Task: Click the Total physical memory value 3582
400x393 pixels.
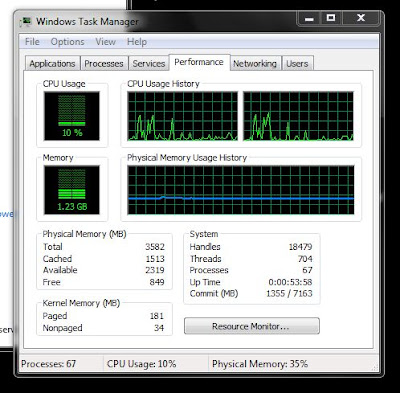Action: coord(155,247)
